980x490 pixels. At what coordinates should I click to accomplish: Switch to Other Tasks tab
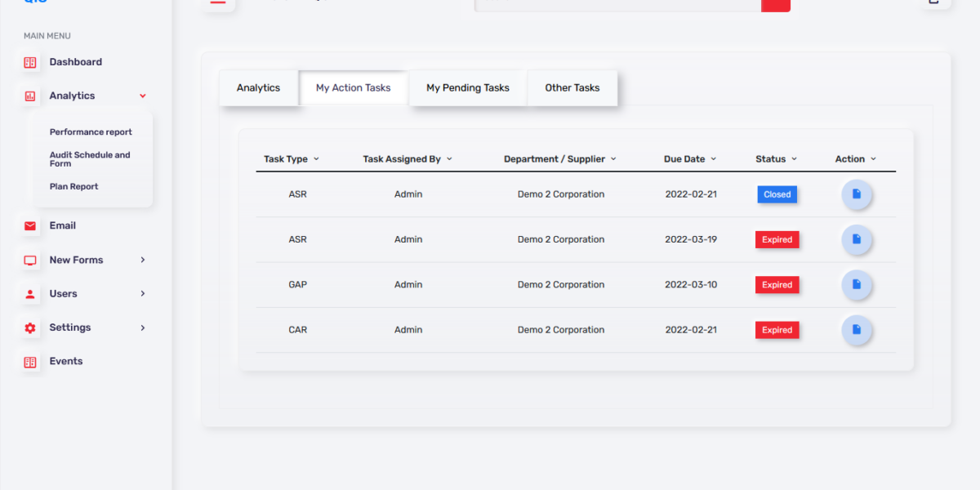pyautogui.click(x=572, y=88)
